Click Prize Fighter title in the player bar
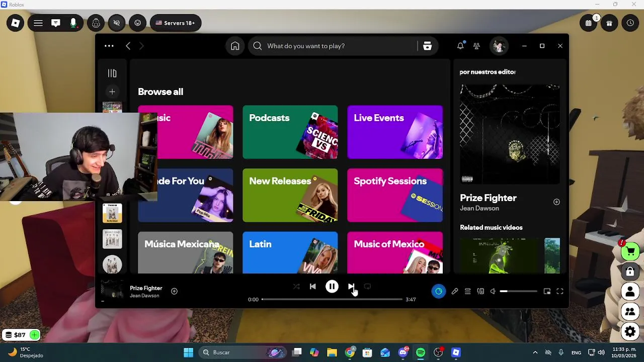644x362 pixels. tap(146, 288)
